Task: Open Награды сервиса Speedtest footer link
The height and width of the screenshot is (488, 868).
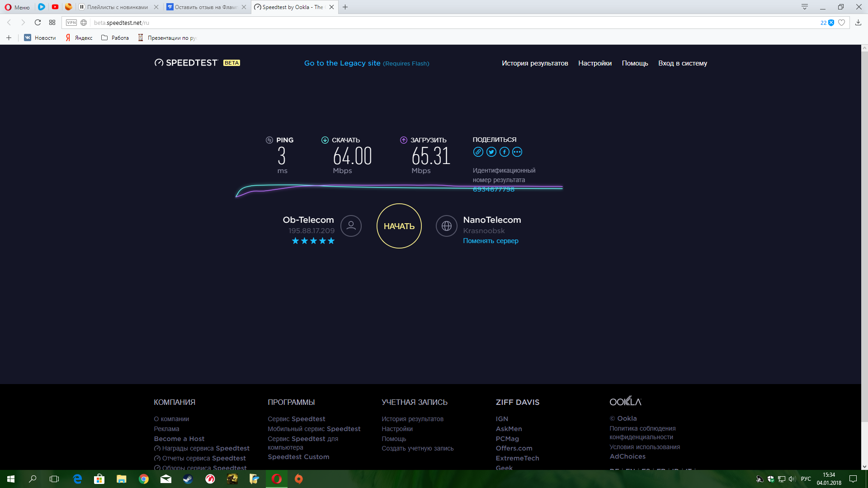Action: point(202,448)
